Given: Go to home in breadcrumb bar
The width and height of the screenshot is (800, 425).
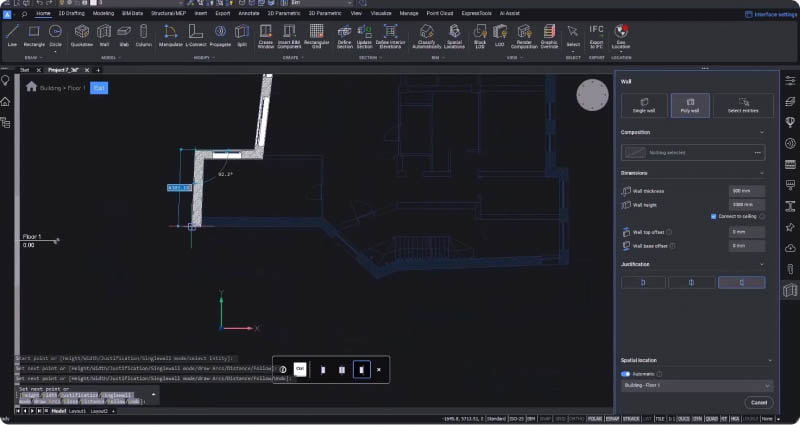Looking at the screenshot, I should (x=31, y=87).
